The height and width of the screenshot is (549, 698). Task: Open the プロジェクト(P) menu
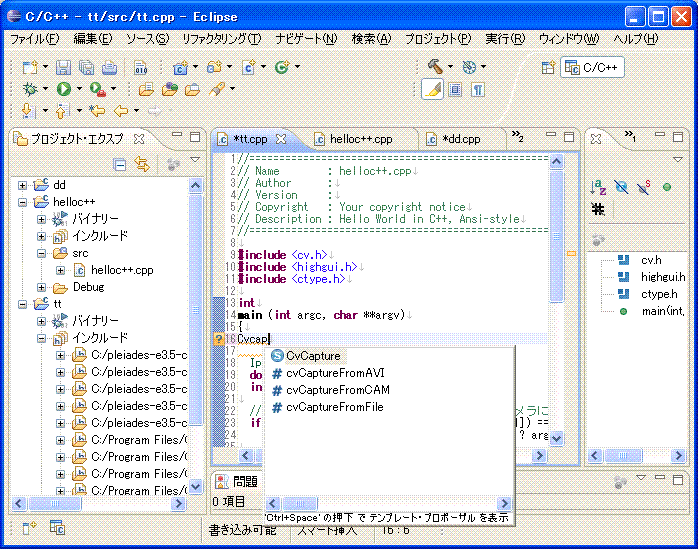[438, 39]
